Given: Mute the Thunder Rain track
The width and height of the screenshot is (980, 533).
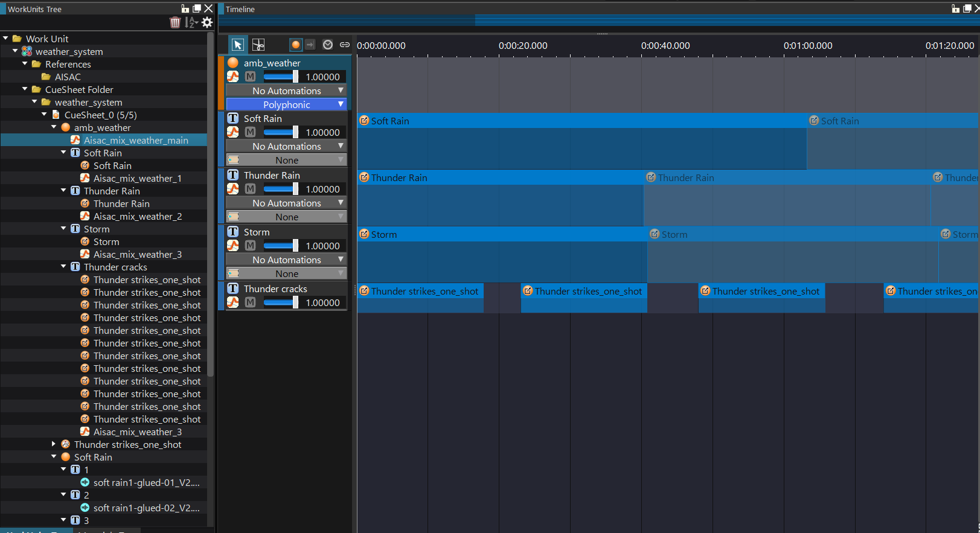Looking at the screenshot, I should 251,189.
